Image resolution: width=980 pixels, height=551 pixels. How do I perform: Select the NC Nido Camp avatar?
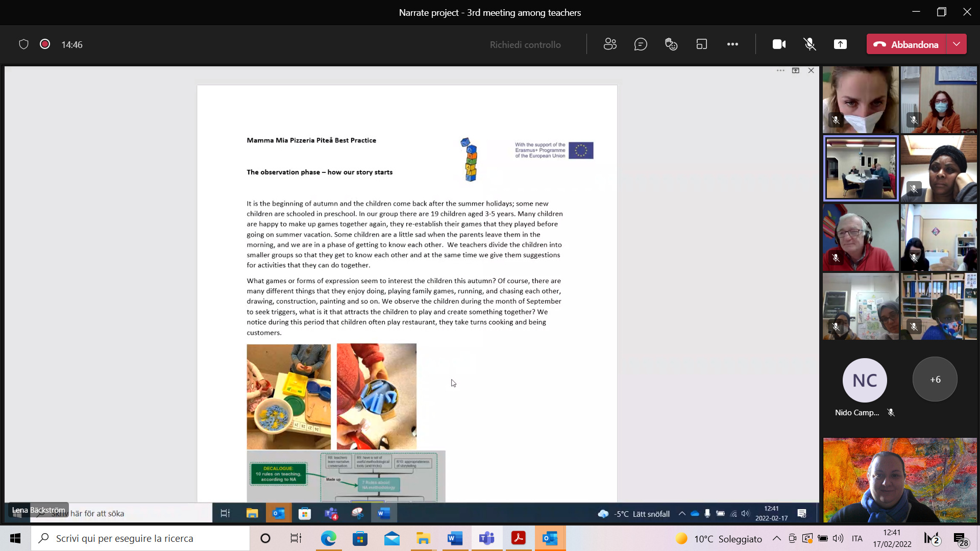point(865,380)
